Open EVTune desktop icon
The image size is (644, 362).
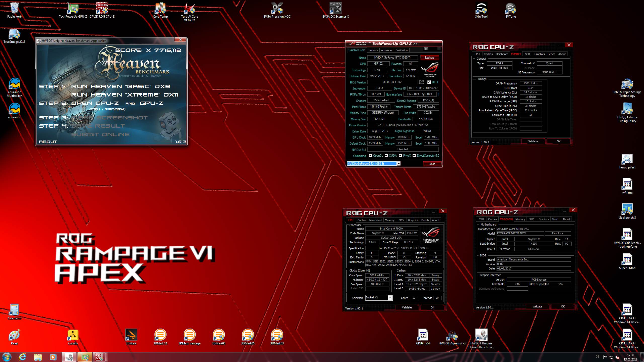(510, 10)
